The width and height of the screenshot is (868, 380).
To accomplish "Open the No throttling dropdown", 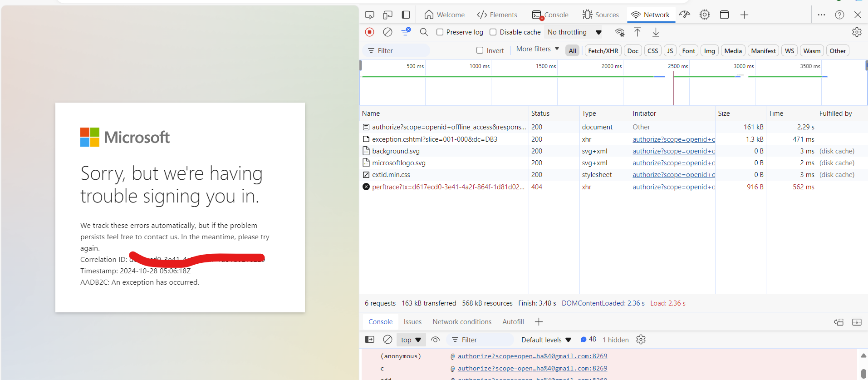I will 575,32.
